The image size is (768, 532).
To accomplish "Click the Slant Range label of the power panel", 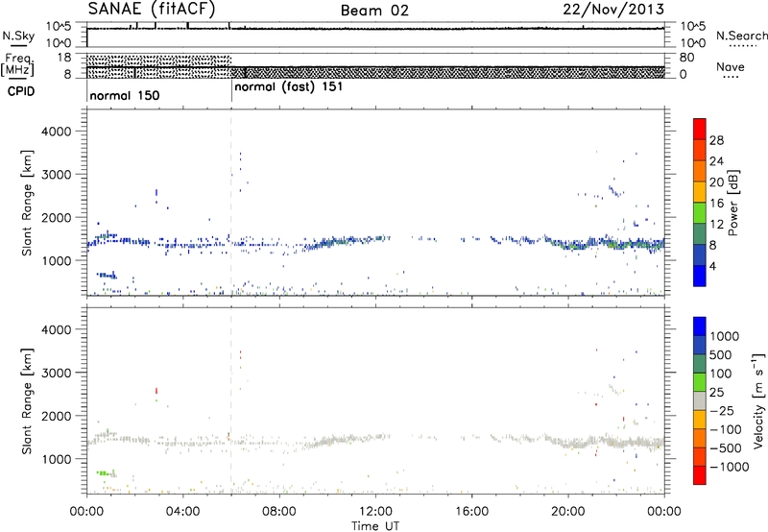I will click(x=27, y=203).
